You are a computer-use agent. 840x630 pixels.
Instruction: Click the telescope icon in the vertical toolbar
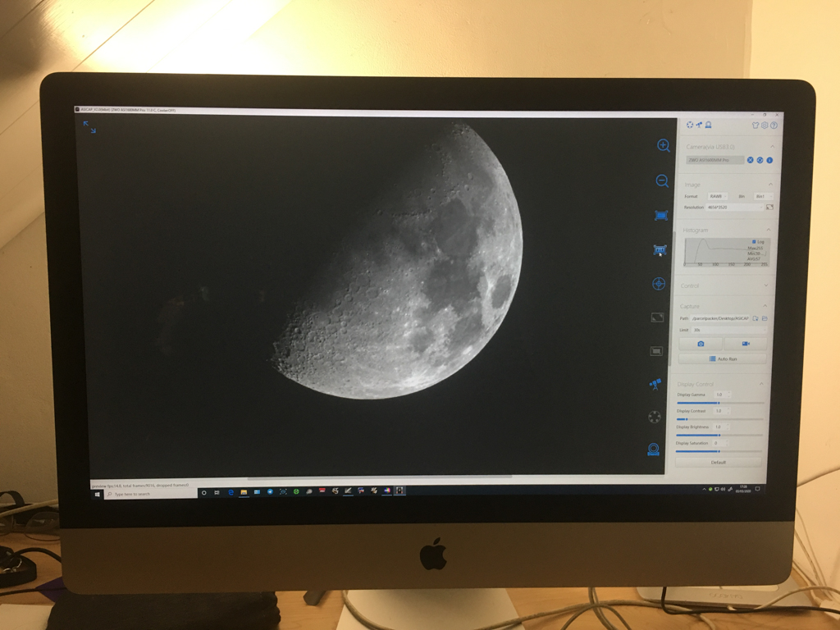click(x=655, y=384)
